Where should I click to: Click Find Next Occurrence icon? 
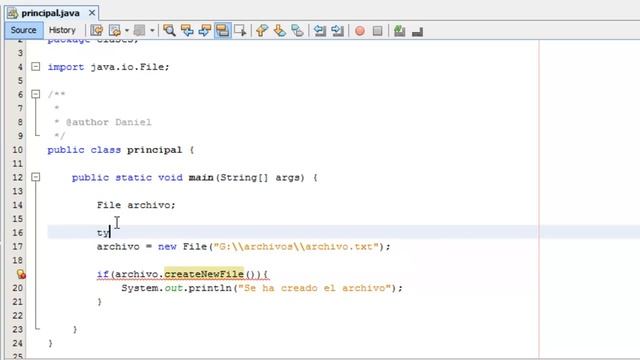click(204, 31)
